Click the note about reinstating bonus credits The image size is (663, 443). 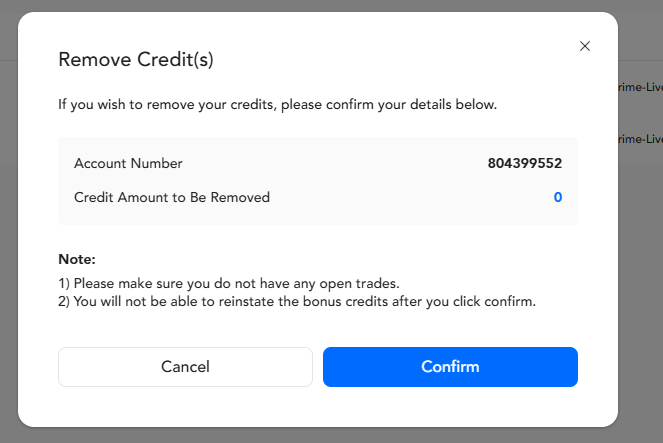coord(297,301)
